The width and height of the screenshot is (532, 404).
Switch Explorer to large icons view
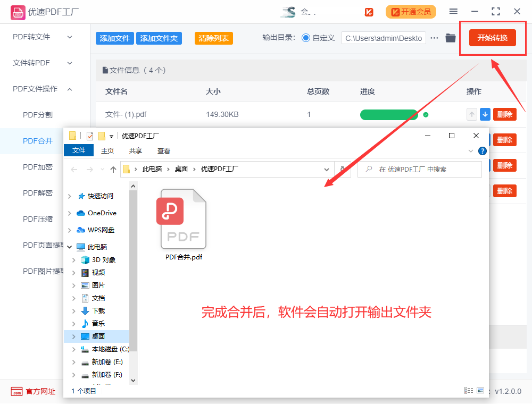(480, 390)
